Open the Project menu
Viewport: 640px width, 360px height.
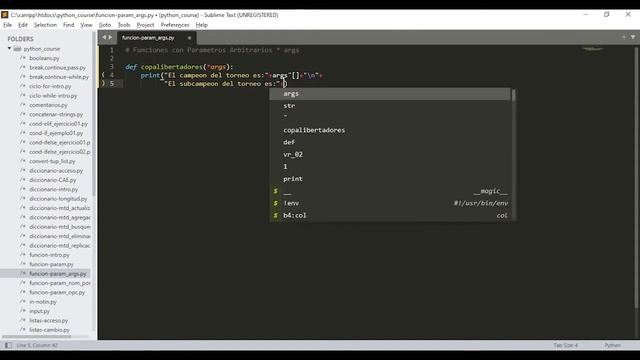click(145, 25)
